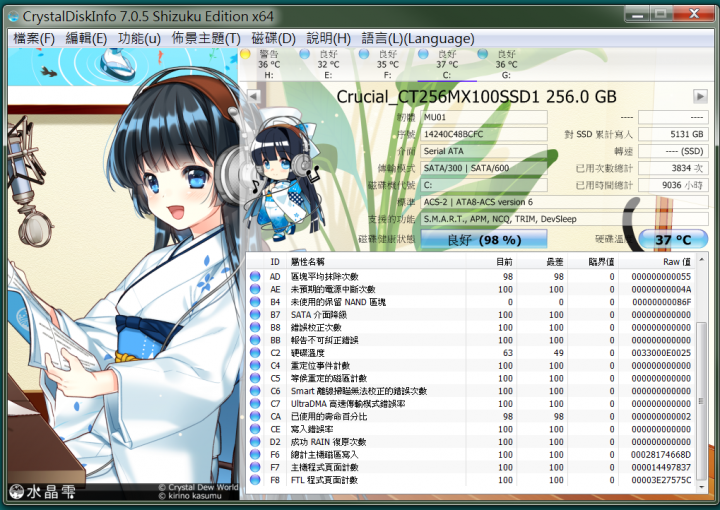720x510 pixels.
Task: Open the 佈景主題(T) menu
Action: pyautogui.click(x=206, y=39)
